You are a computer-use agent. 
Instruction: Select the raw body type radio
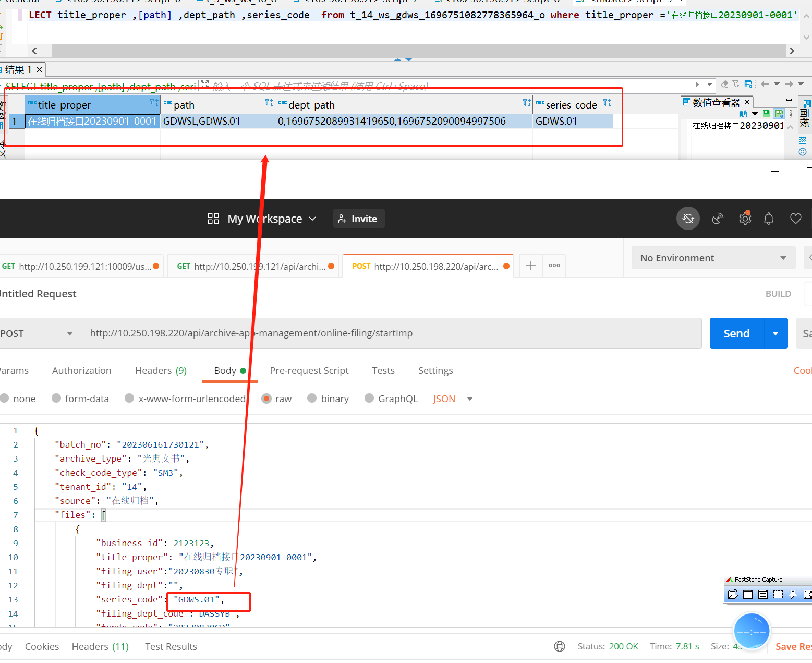pos(266,398)
